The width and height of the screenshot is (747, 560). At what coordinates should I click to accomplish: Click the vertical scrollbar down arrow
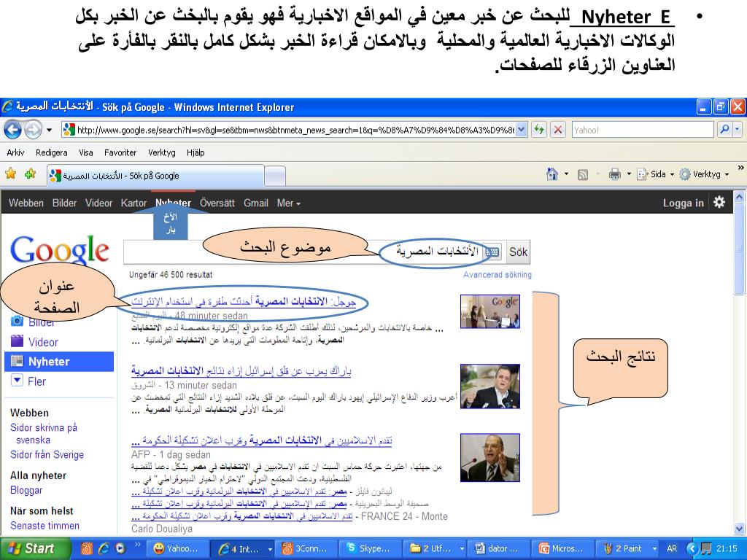tap(740, 529)
